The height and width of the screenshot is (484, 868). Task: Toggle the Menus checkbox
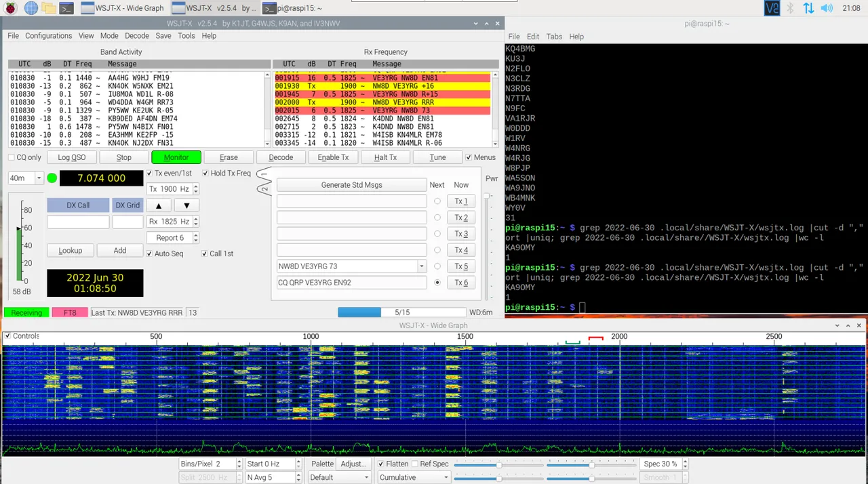pos(468,158)
